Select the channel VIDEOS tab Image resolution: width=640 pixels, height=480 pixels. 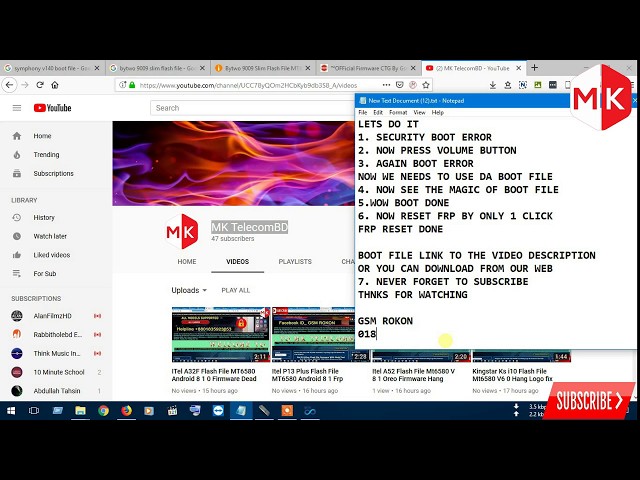pos(238,262)
